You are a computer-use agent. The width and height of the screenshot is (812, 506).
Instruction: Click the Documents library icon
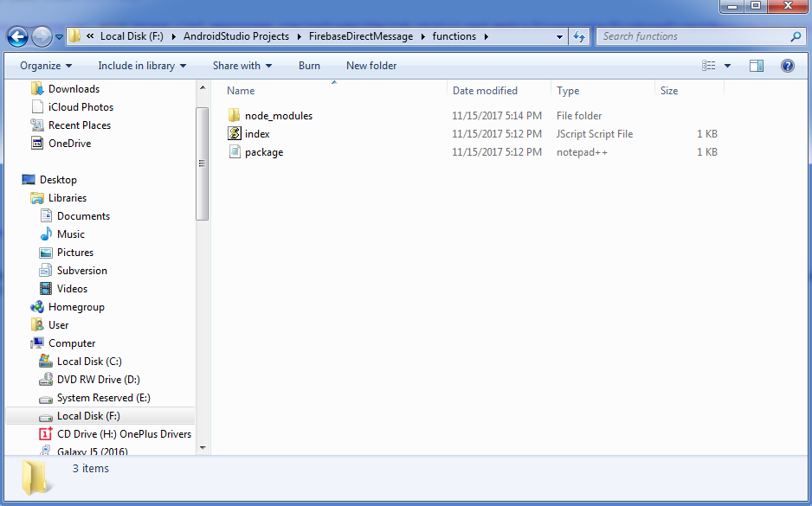click(46, 215)
